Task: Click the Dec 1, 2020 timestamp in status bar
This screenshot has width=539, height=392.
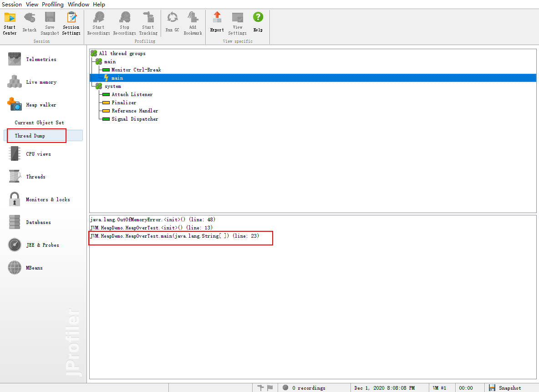Action: (x=384, y=388)
